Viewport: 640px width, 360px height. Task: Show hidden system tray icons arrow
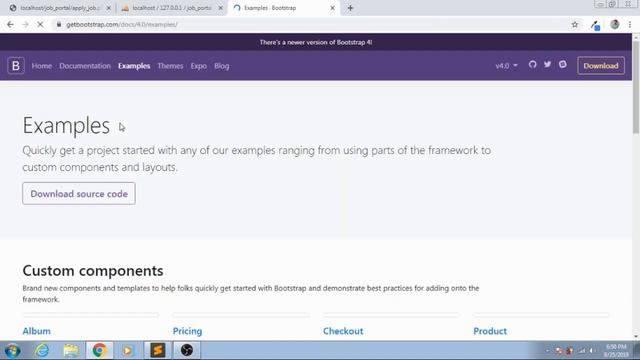[x=547, y=351]
